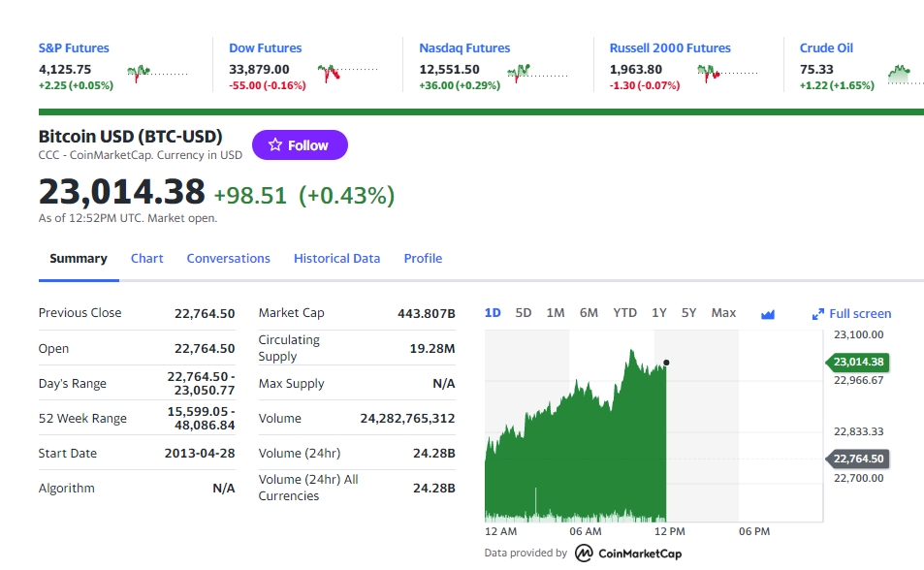
Task: Select the 1M chart range
Action: tap(556, 313)
